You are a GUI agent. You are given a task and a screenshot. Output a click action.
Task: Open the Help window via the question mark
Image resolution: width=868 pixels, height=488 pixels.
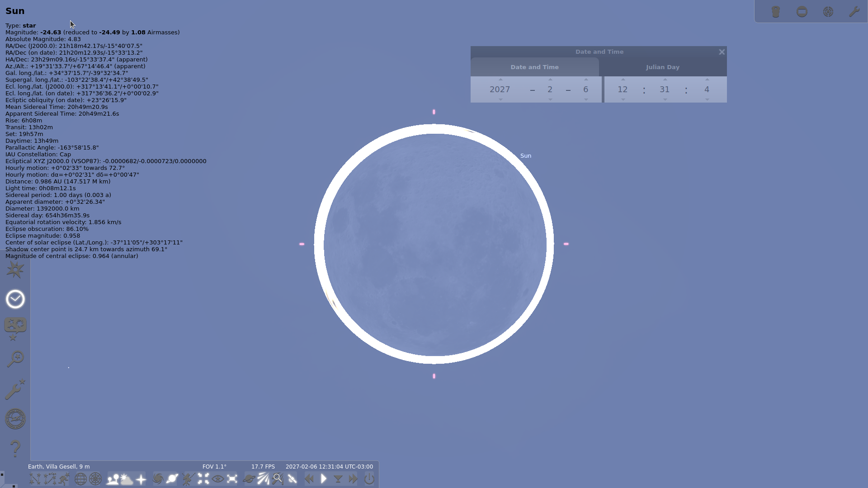pos(15,449)
